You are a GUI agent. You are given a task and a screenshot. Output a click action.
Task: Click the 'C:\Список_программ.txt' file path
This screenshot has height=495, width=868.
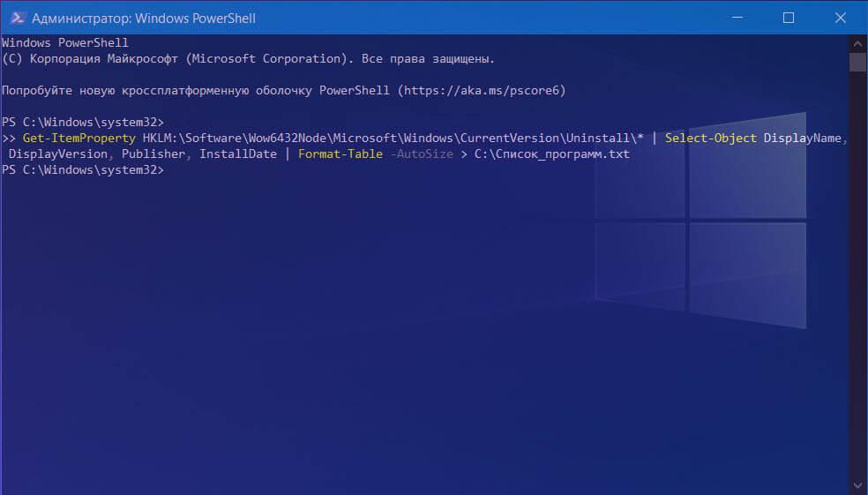coord(552,154)
